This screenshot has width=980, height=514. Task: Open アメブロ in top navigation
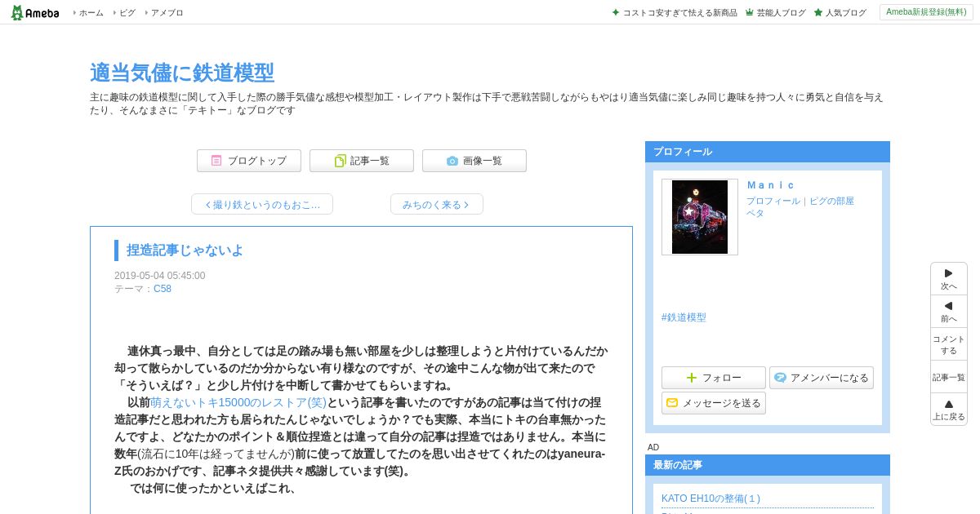click(x=167, y=13)
